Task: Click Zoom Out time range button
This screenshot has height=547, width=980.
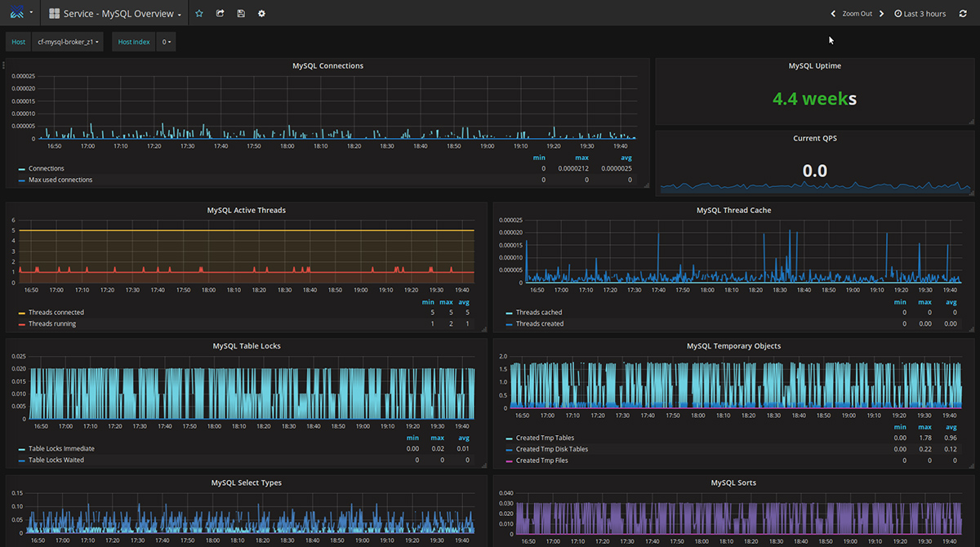Action: (x=857, y=14)
